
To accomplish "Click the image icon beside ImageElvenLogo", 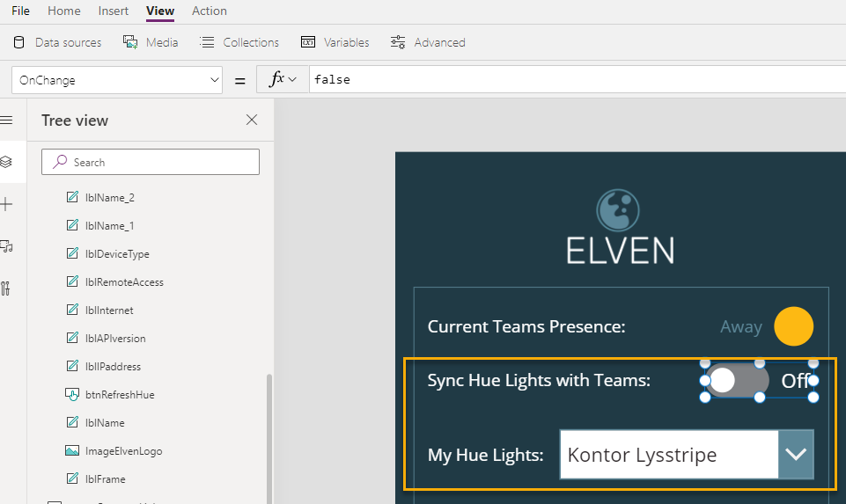I will pos(72,450).
